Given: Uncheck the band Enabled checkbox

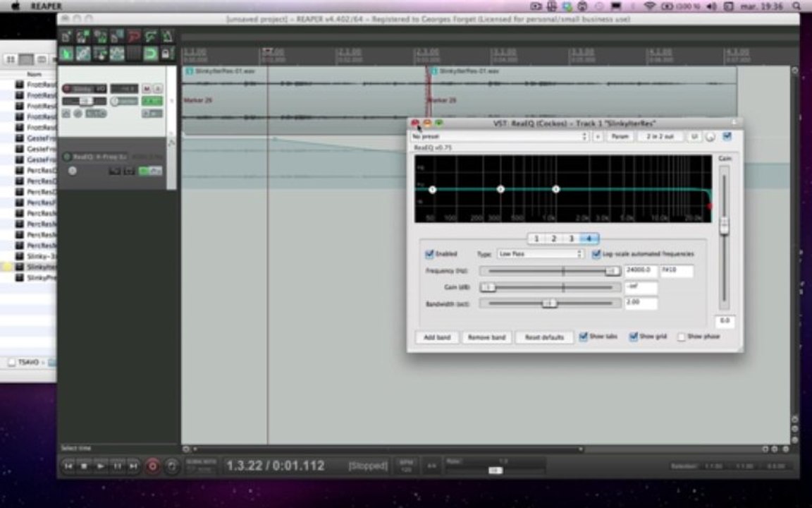Looking at the screenshot, I should coord(429,254).
